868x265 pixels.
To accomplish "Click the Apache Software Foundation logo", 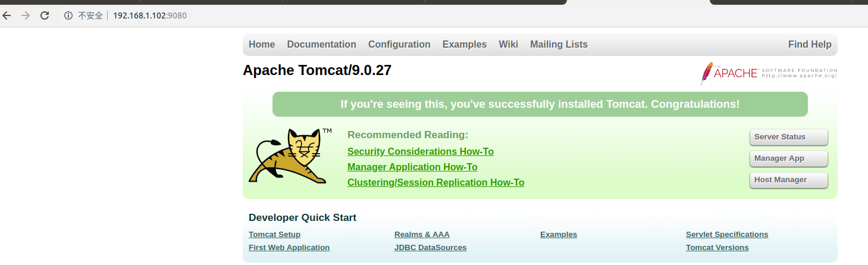I will (x=769, y=73).
